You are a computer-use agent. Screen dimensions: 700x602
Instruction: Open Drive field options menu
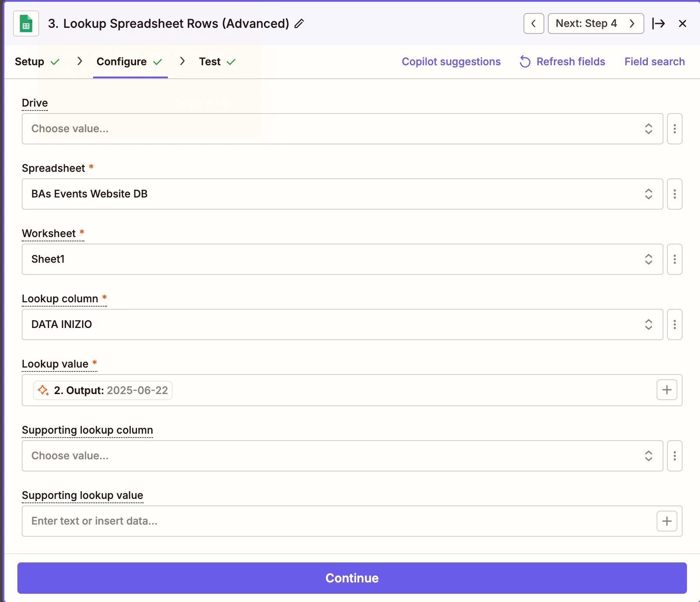coord(674,129)
